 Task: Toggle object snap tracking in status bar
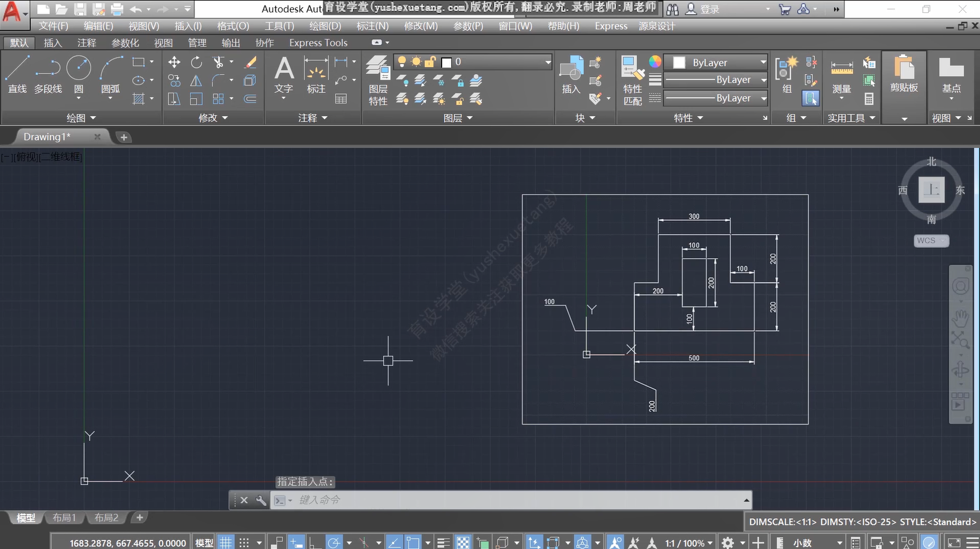395,543
